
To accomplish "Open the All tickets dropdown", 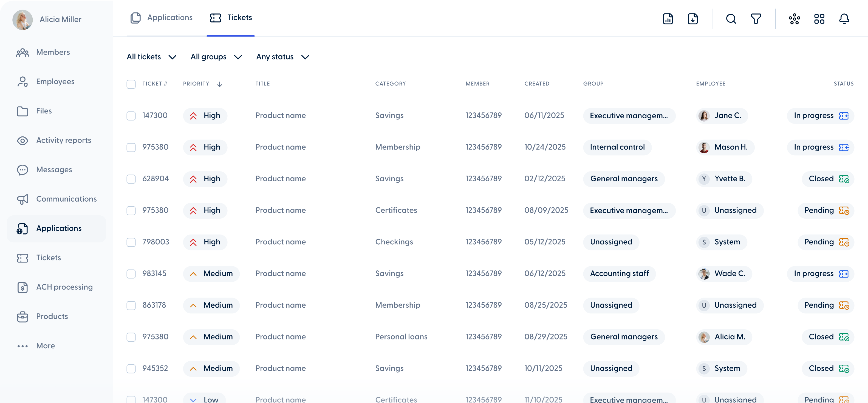I will (x=151, y=56).
